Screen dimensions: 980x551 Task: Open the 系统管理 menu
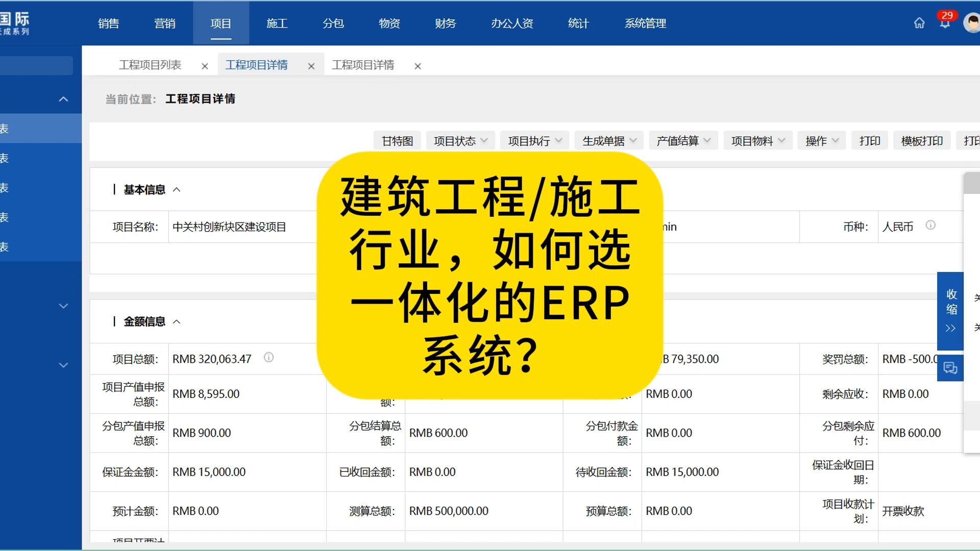coord(645,23)
